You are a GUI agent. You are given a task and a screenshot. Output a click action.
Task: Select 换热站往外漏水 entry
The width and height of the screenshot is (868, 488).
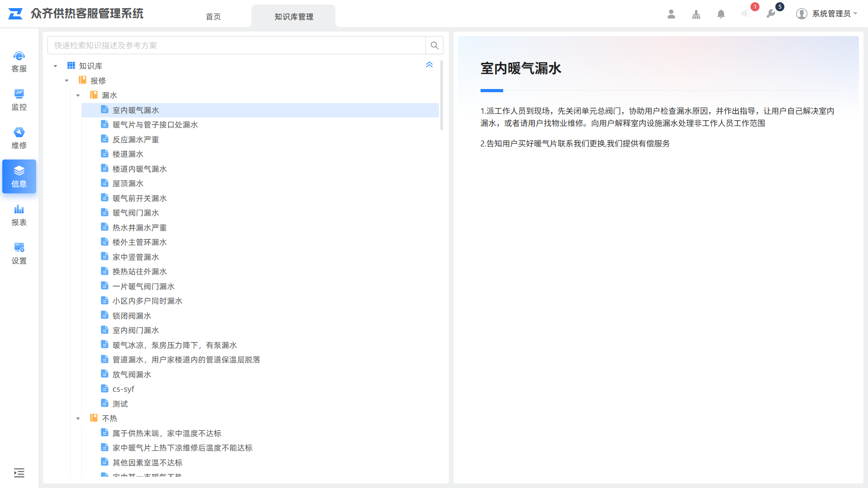140,272
